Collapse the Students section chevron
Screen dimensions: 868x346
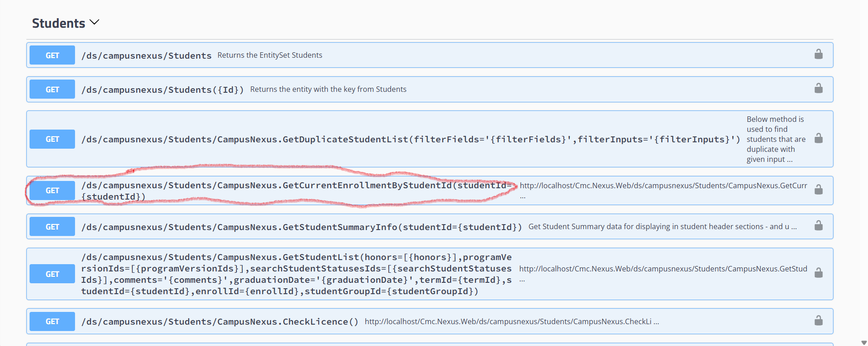coord(95,22)
